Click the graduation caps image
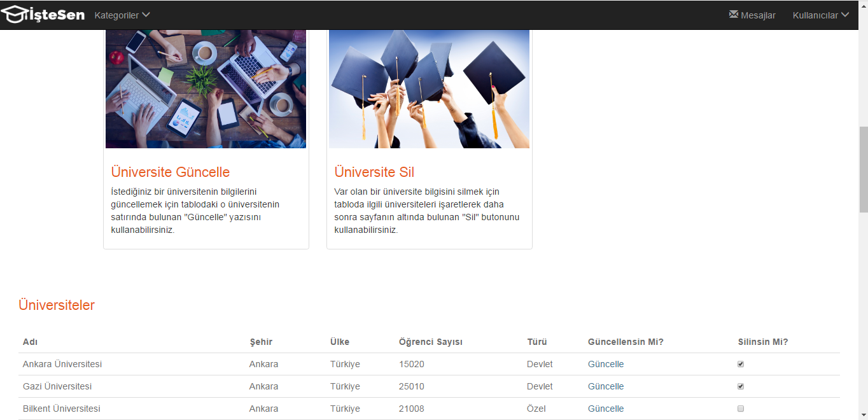 click(429, 89)
